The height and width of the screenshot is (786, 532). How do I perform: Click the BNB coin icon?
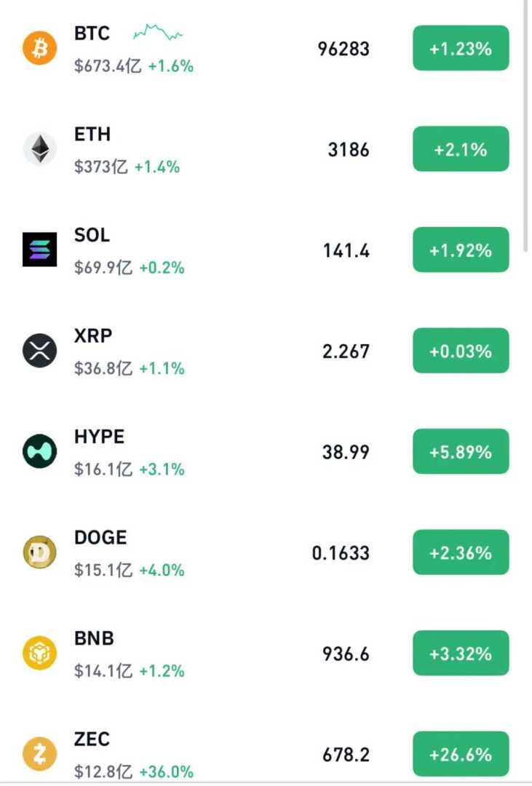[x=39, y=653]
